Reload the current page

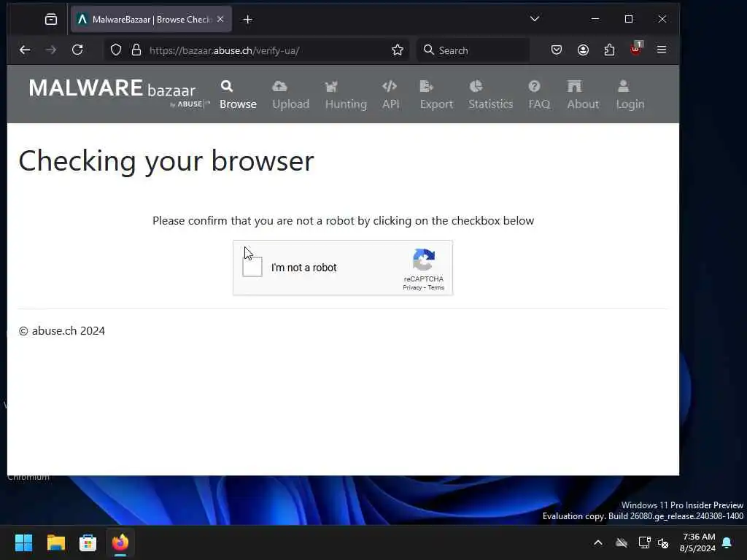[x=77, y=50]
